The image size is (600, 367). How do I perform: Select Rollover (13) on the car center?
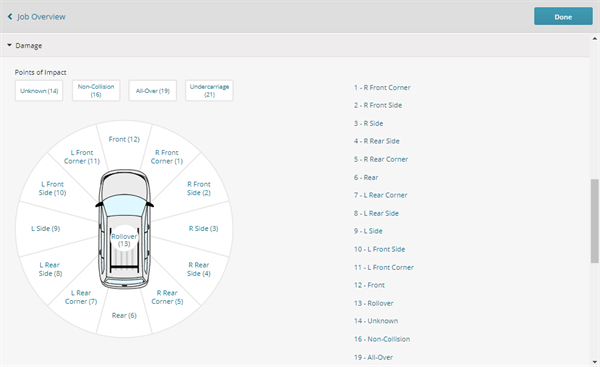(124, 240)
